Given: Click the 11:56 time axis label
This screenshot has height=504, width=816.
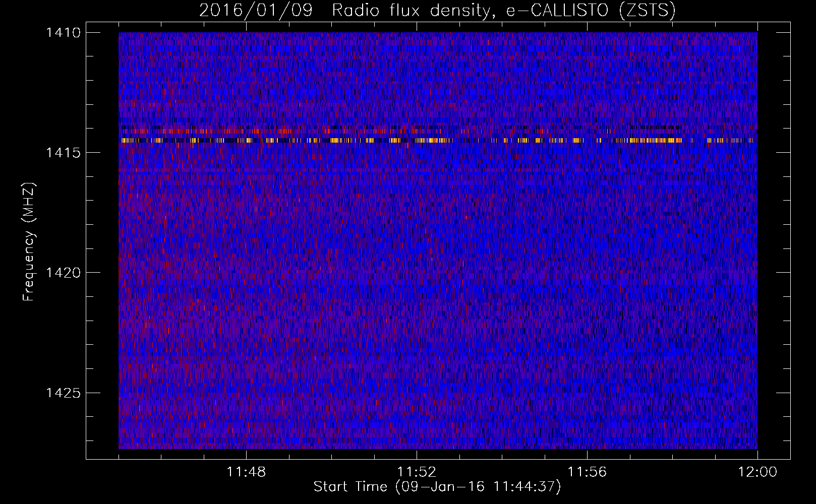Looking at the screenshot, I should [x=587, y=472].
